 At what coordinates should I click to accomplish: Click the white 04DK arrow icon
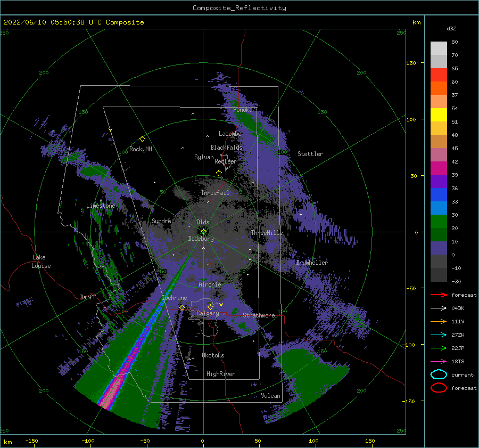(439, 308)
